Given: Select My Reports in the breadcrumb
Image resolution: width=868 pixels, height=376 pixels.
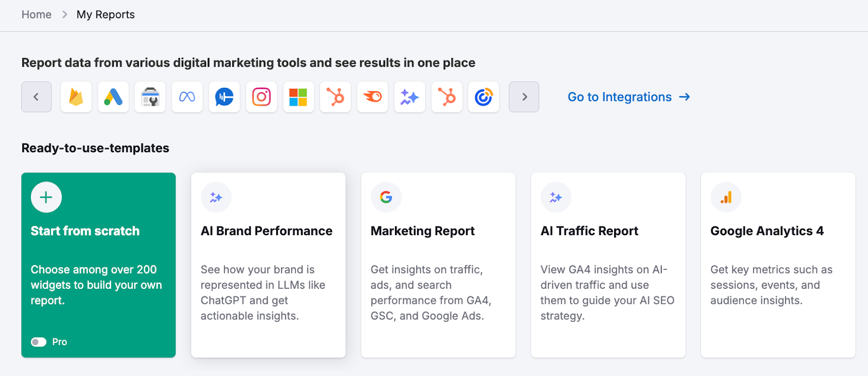Looking at the screenshot, I should tap(105, 15).
